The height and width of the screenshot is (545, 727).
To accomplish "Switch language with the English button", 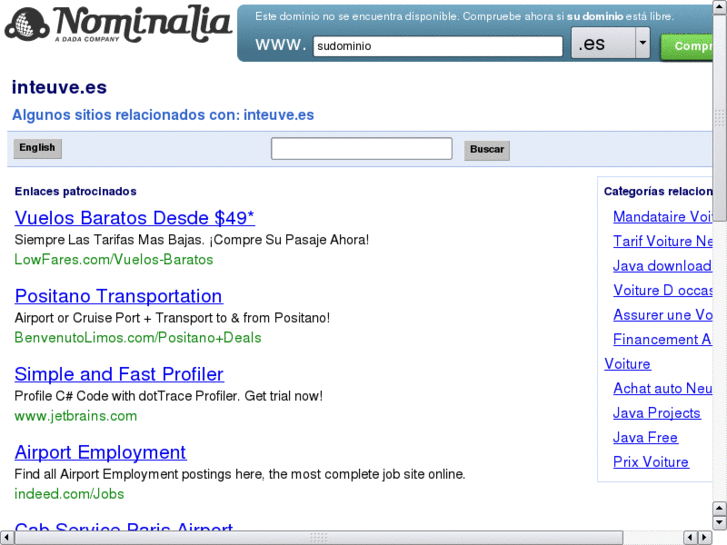I will (38, 148).
